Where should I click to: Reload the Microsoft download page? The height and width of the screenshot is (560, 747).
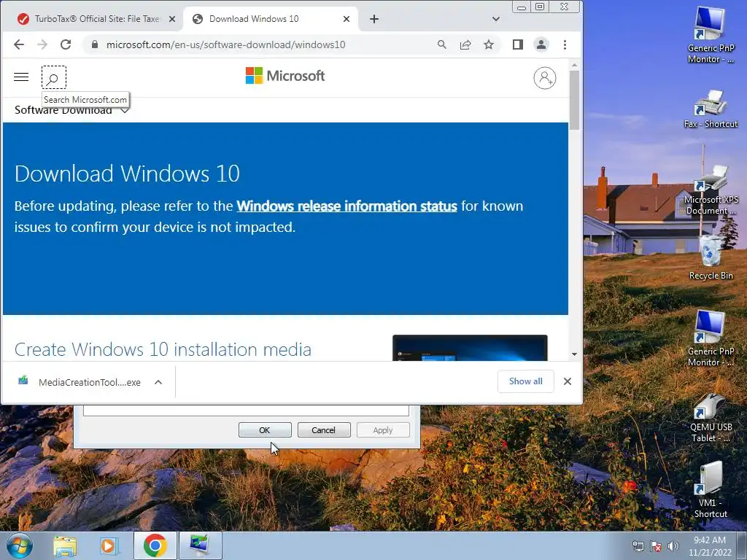[66, 44]
